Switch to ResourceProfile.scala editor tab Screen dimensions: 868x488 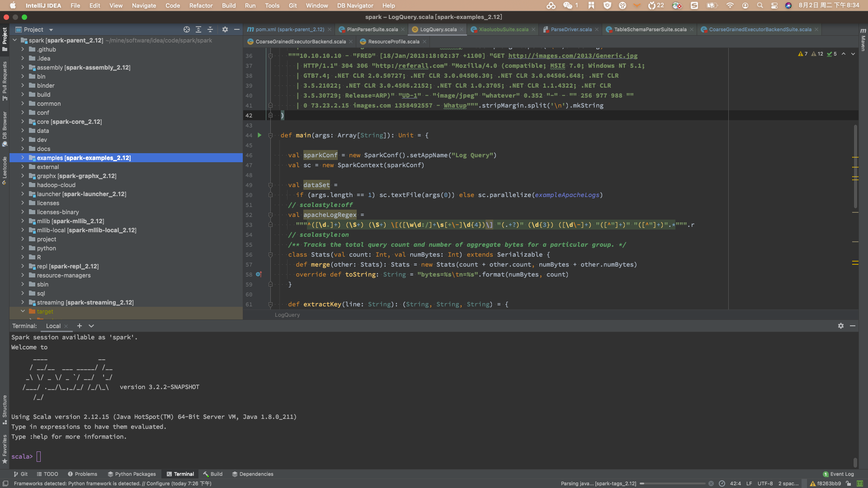click(x=393, y=42)
